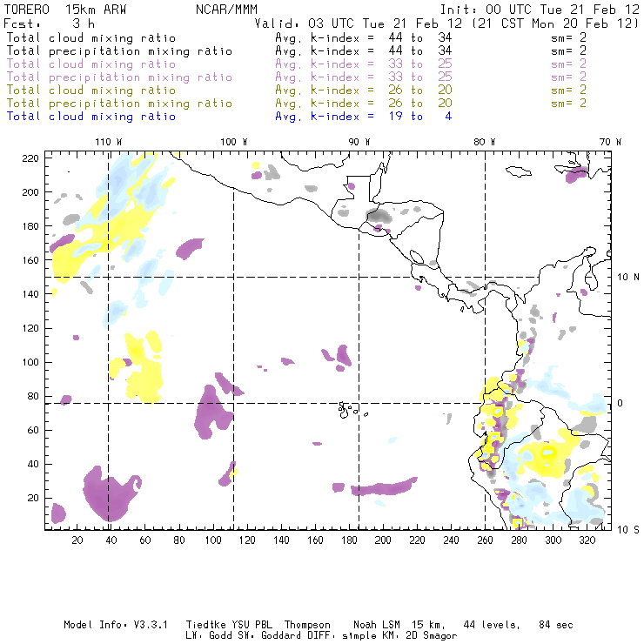644x644 pixels.
Task: Click the "Valid: 03 UTC Tue 21 Feb 12" text
Action: point(359,23)
